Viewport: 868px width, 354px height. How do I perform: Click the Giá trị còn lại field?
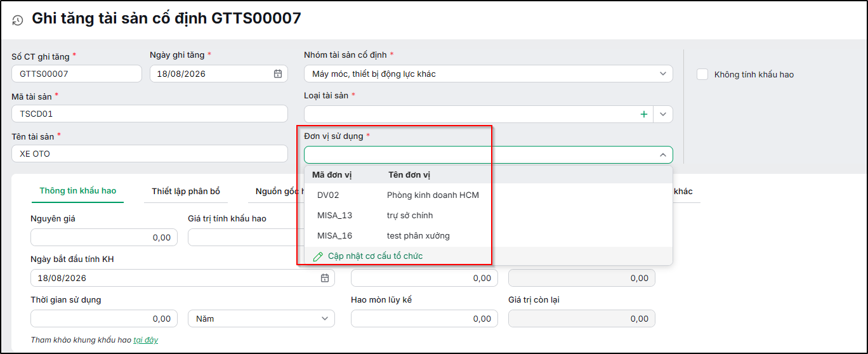pyautogui.click(x=582, y=318)
